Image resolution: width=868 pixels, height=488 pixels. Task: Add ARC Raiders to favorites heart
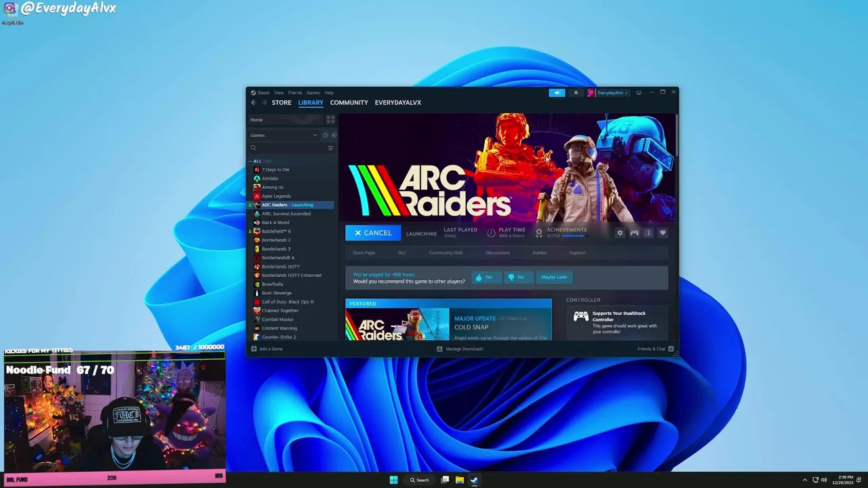click(663, 232)
